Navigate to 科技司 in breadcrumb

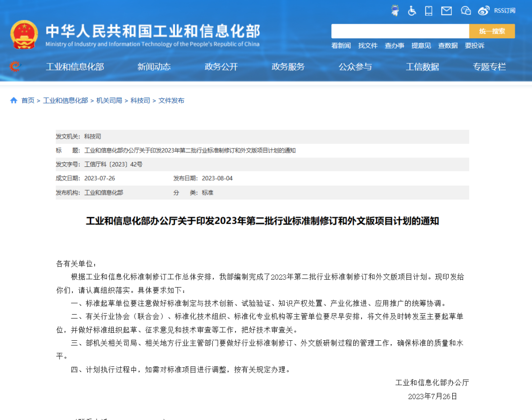[x=140, y=100]
